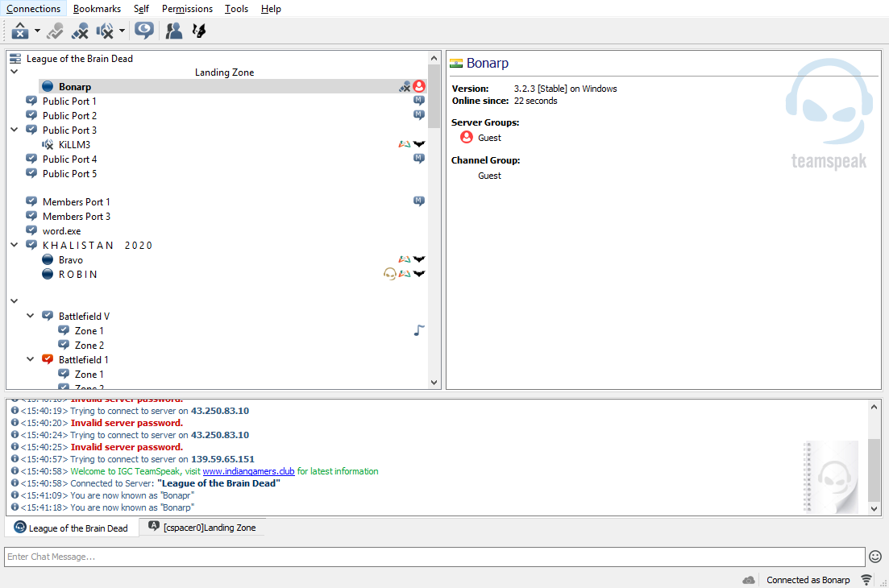This screenshot has height=588, width=889.
Task: Mute speakers with the toolbar icon
Action: (105, 31)
